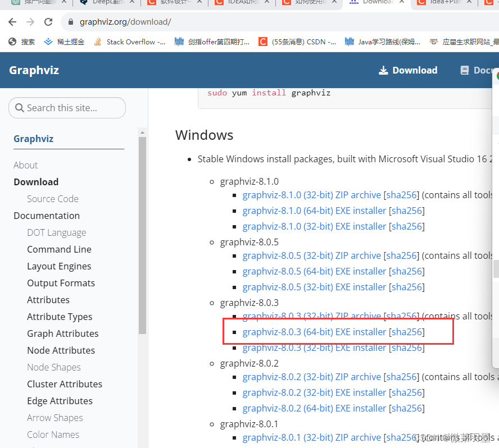This screenshot has width=499, height=448.
Task: Open the 搜索 bookmark
Action: [22, 42]
